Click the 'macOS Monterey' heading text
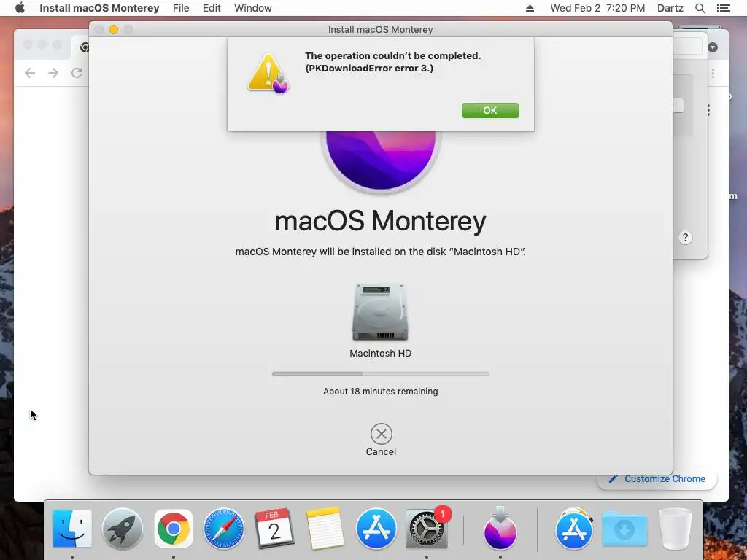Image resolution: width=747 pixels, height=560 pixels. (x=381, y=221)
